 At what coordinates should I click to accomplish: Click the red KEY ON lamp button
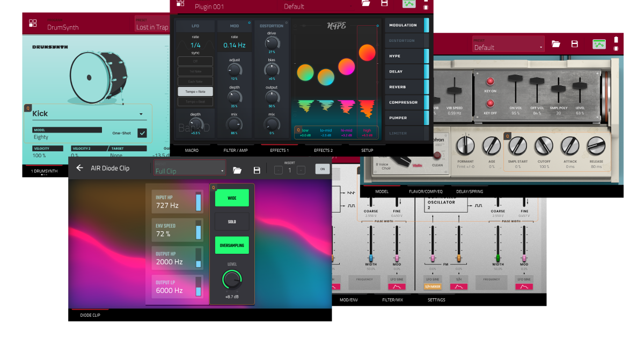tap(490, 82)
